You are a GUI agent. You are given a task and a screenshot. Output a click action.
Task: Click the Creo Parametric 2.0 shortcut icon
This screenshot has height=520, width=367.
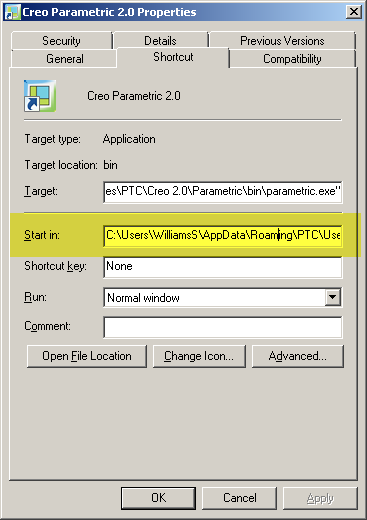[40, 96]
